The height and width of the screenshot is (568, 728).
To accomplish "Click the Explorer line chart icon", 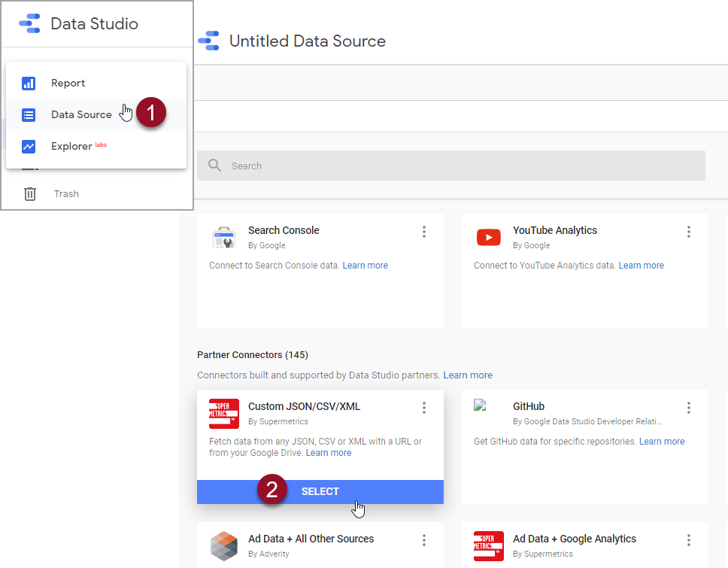I will 29,147.
